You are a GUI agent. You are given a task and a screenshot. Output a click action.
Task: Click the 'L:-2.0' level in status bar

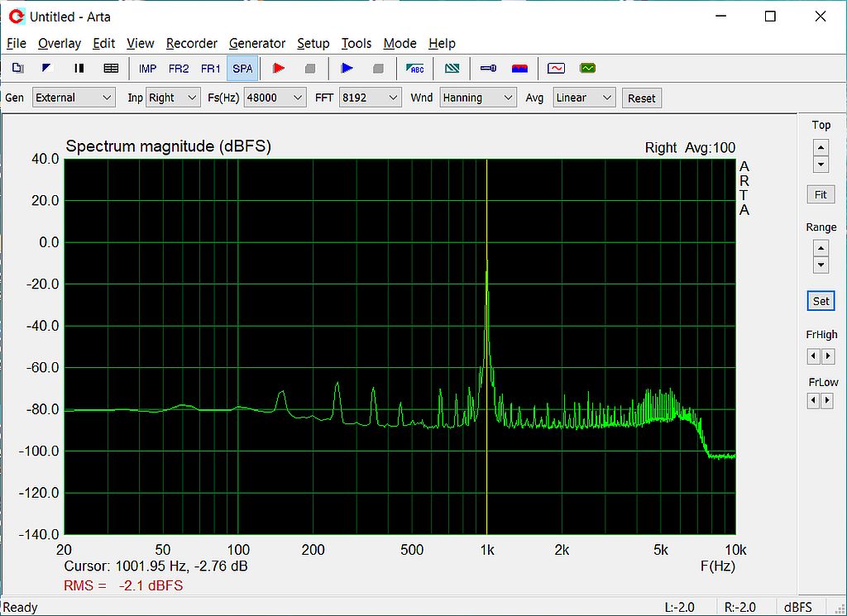(x=680, y=608)
